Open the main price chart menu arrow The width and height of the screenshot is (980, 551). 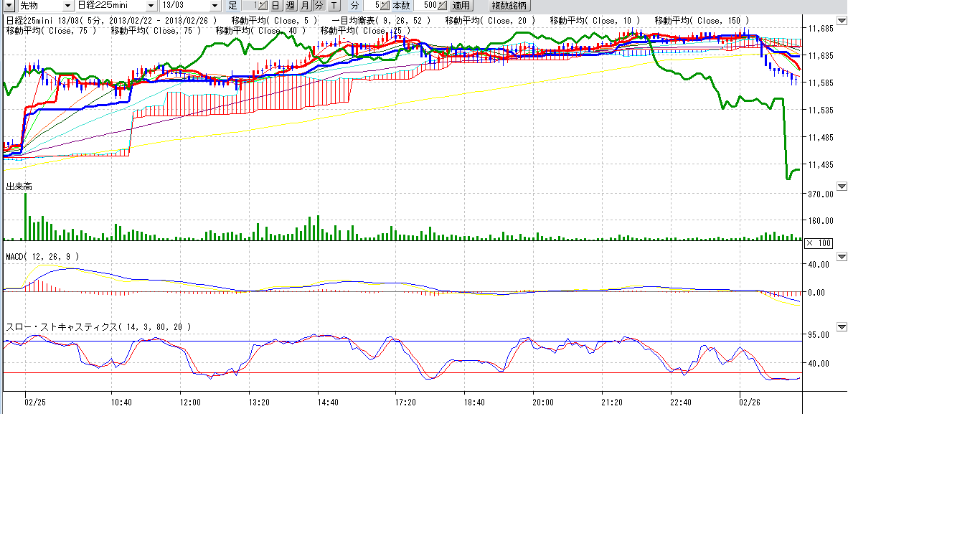[842, 20]
